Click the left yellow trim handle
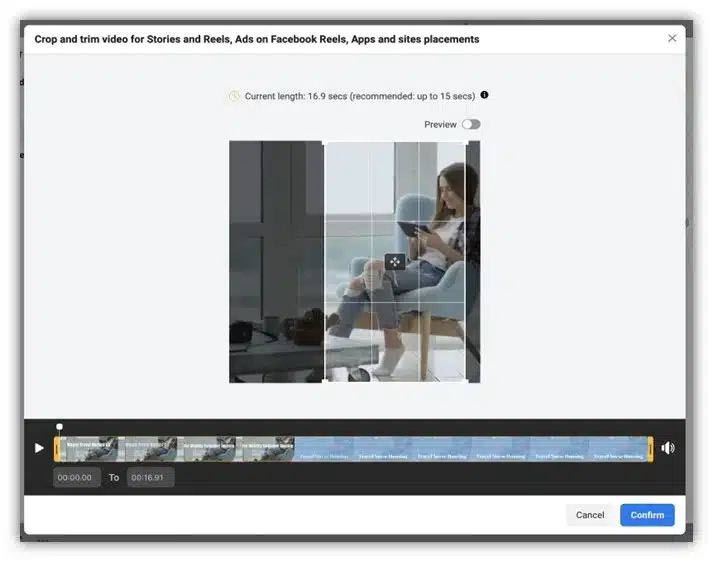713x562 pixels. click(x=57, y=449)
